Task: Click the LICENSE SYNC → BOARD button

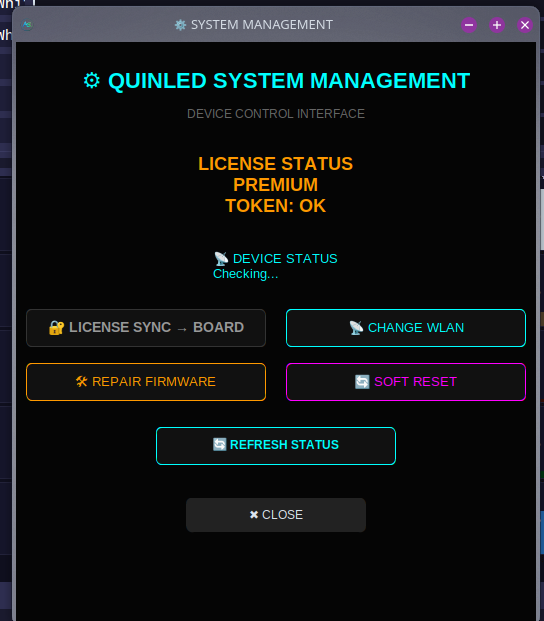Action: [x=146, y=328]
